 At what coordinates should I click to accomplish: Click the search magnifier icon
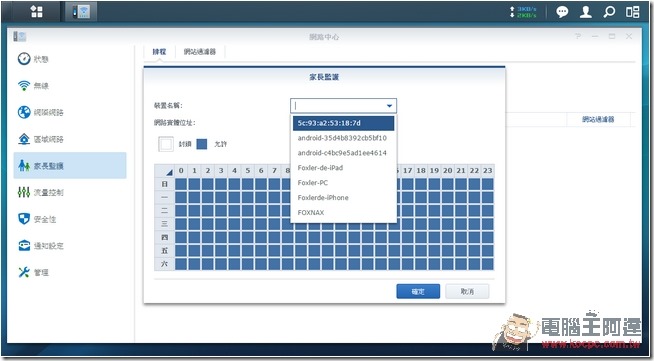pyautogui.click(x=609, y=12)
